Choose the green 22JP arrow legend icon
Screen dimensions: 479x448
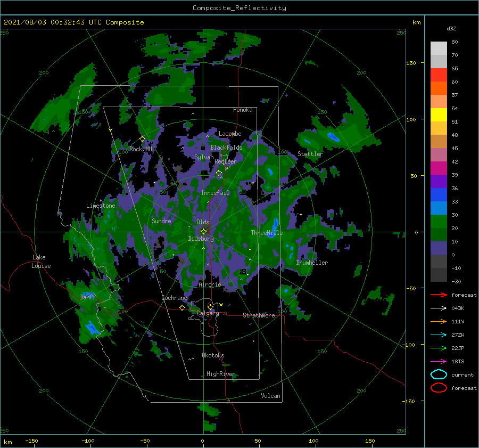[439, 348]
